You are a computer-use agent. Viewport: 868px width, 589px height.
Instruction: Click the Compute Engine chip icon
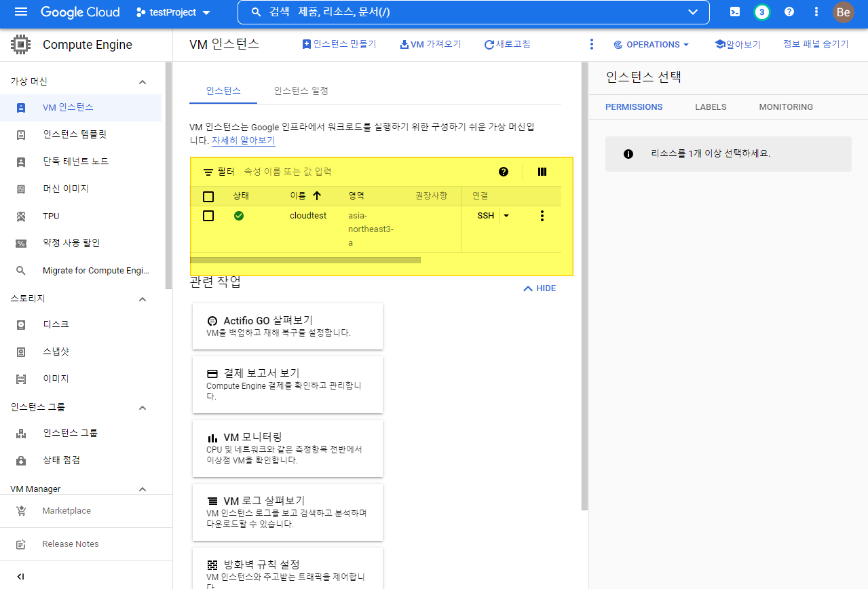(x=21, y=45)
